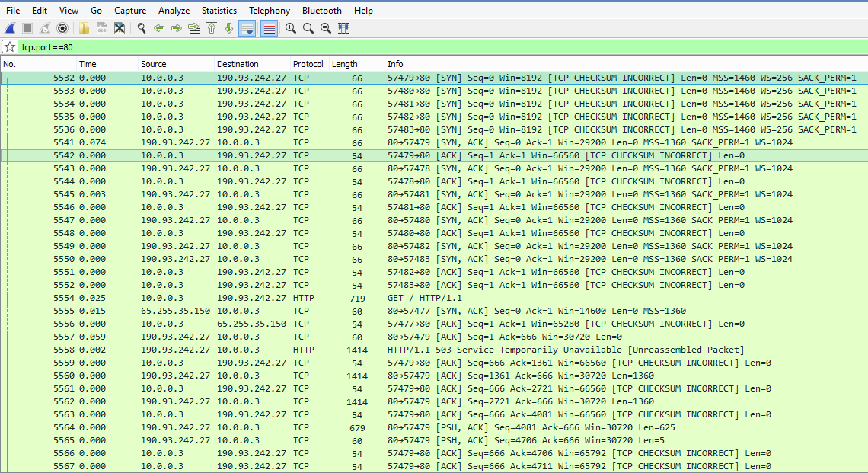Open the filter bookmark star dropdown
868x473 pixels.
pyautogui.click(x=10, y=47)
